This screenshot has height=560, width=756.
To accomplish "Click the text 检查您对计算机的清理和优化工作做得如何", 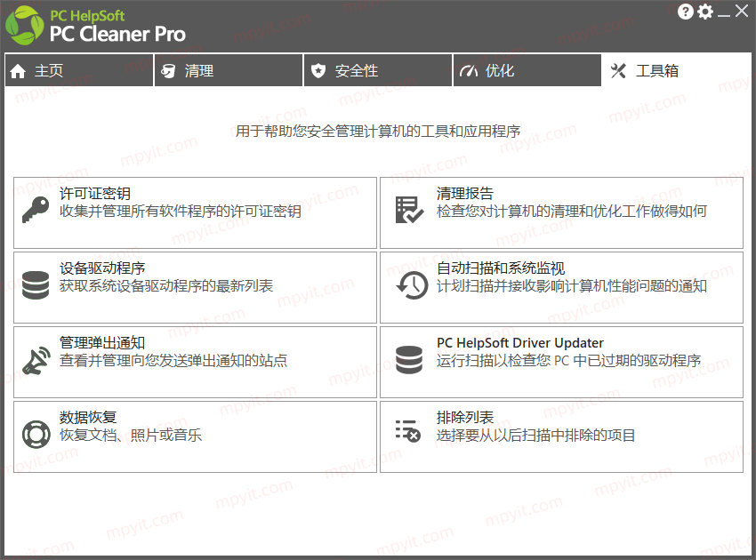I will 572,211.
